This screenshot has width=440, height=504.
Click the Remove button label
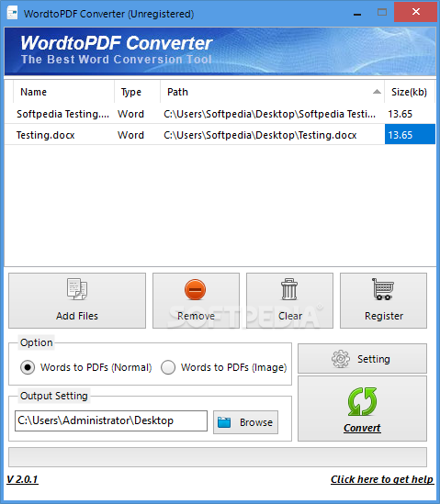(196, 316)
